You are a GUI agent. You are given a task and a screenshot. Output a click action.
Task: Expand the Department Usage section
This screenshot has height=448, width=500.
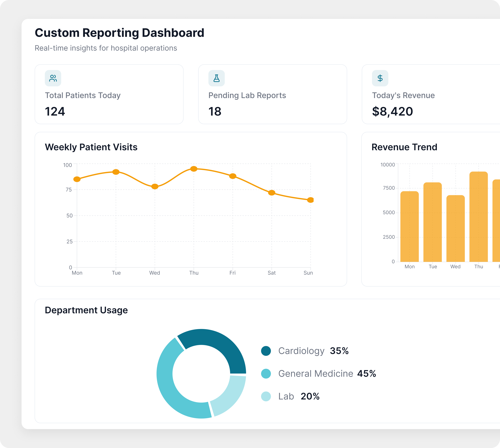coord(86,310)
